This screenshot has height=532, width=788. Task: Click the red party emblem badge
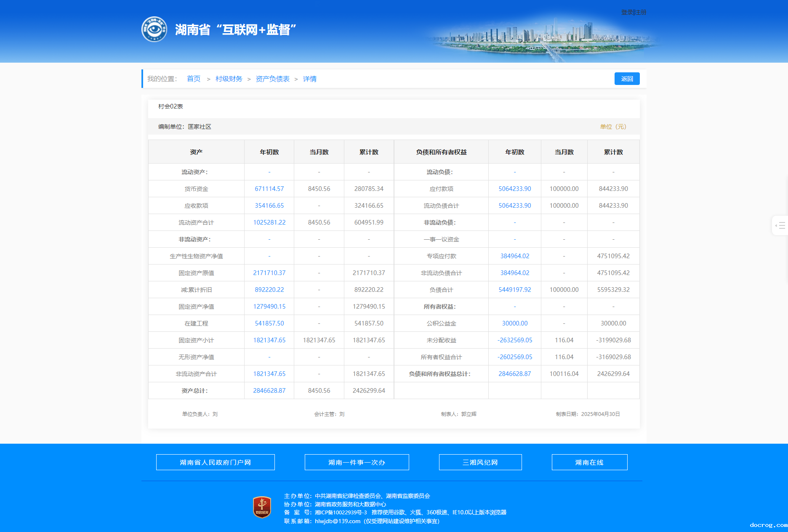tap(262, 507)
